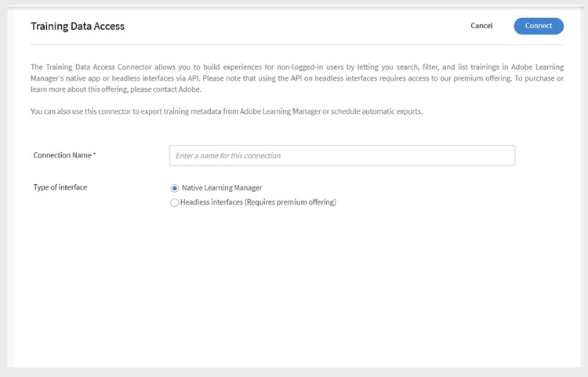Click the words 'Training Data Access Connector' in description
The width and height of the screenshot is (588, 377).
[x=99, y=67]
